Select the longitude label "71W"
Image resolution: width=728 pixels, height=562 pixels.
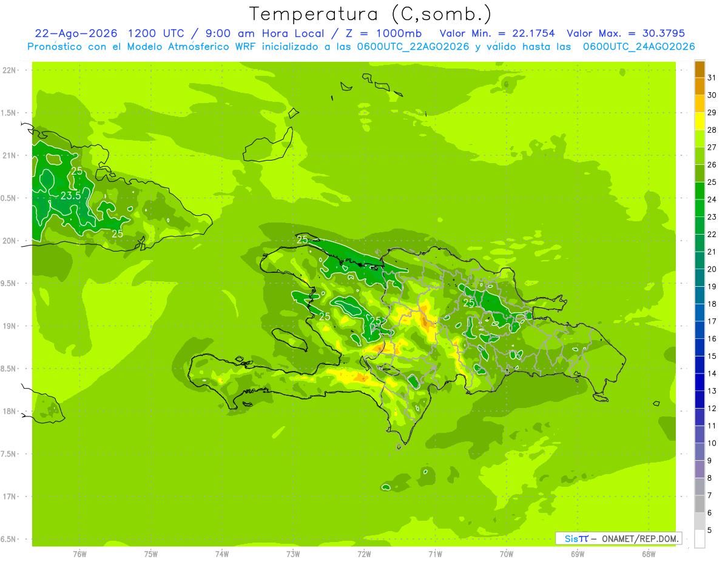[x=435, y=554]
